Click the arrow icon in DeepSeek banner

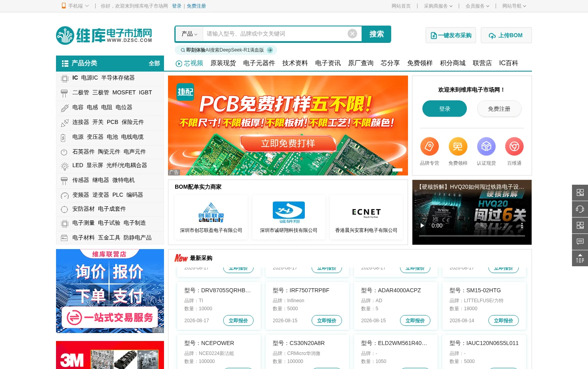270,50
